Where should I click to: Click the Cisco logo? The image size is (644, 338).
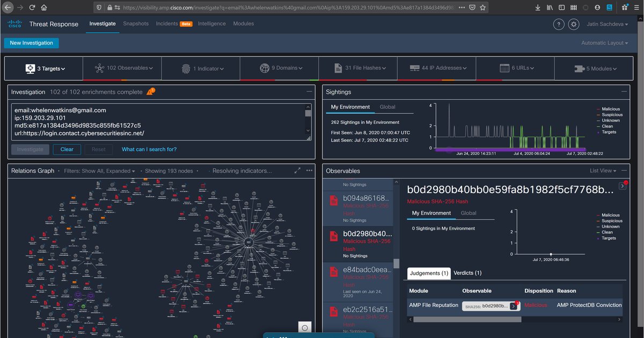(x=14, y=24)
